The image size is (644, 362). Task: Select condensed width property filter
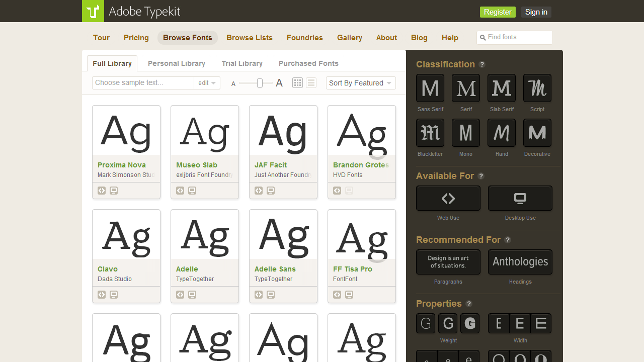click(499, 323)
